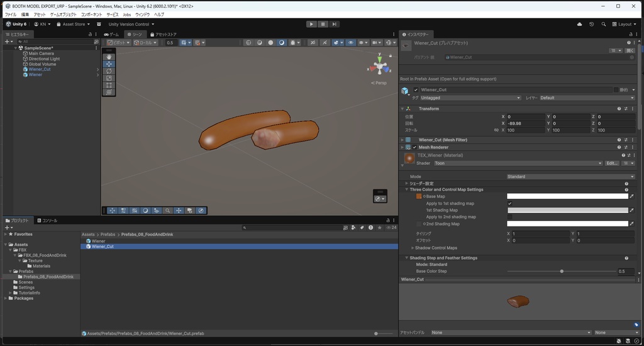Toggle hidden packages visibility count
Screen dimensions: 644x346
(x=391, y=228)
